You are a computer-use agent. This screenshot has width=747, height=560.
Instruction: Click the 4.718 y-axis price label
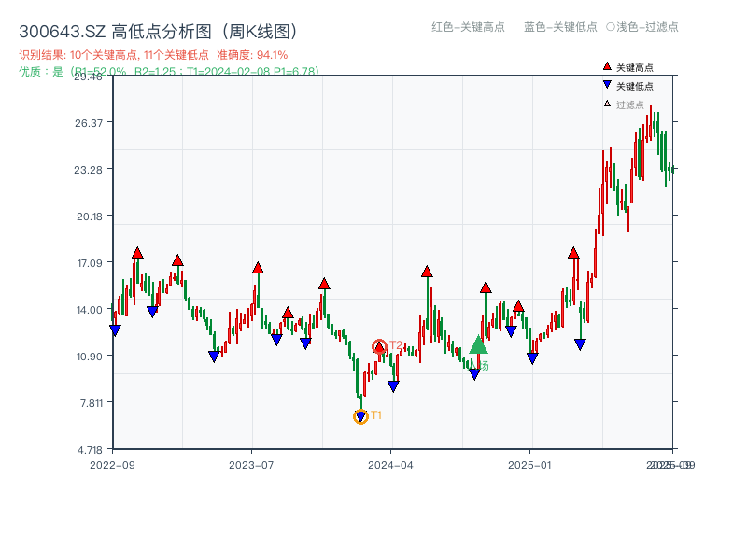pyautogui.click(x=90, y=450)
